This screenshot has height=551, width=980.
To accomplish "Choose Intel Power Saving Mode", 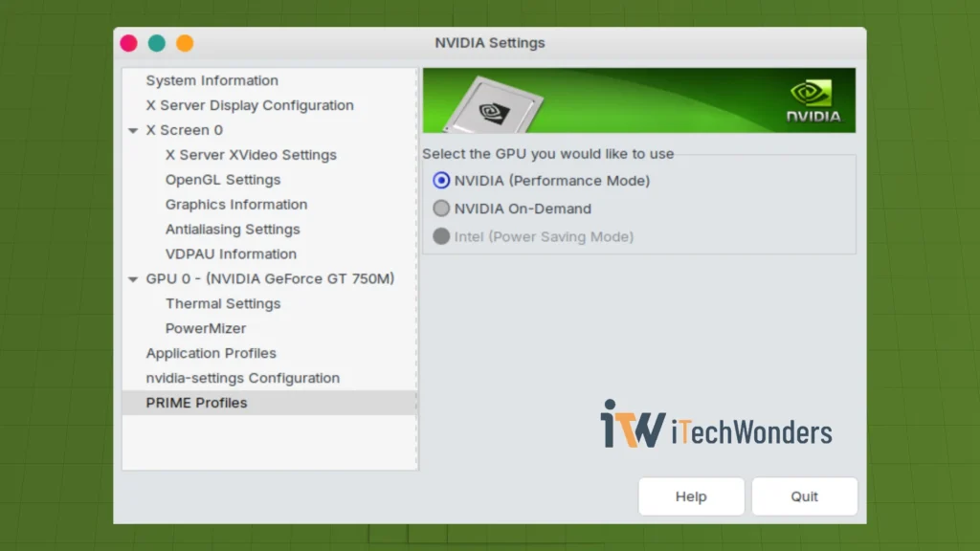I will pos(441,236).
